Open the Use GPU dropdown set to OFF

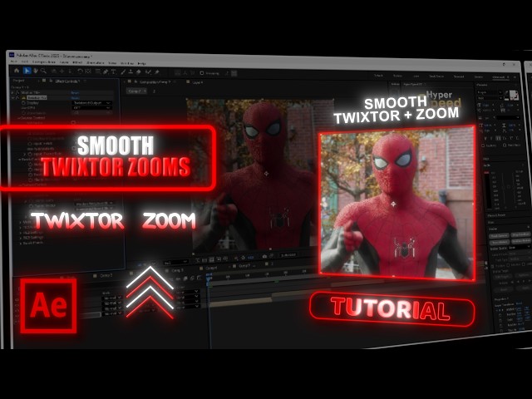(92, 108)
